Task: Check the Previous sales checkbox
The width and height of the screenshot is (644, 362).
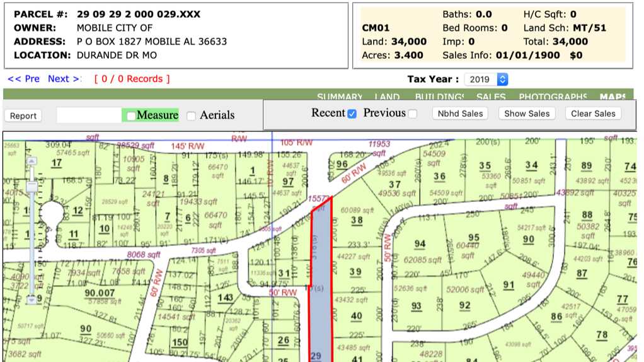Action: tap(413, 114)
